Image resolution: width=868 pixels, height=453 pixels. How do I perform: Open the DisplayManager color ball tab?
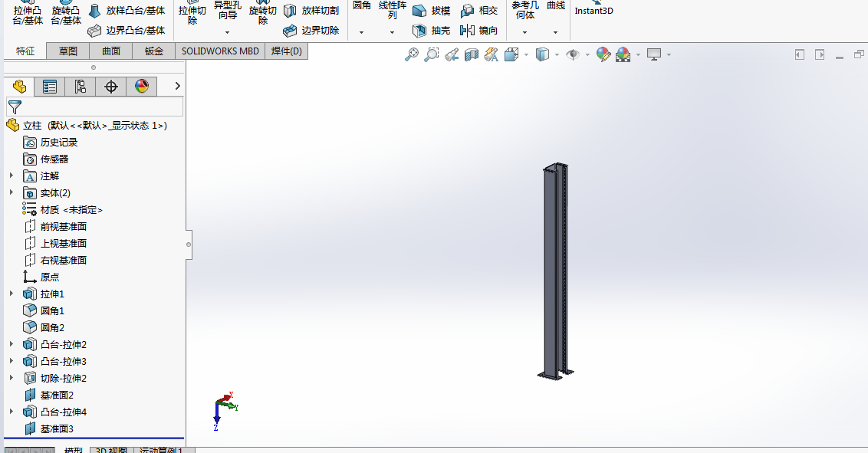142,87
